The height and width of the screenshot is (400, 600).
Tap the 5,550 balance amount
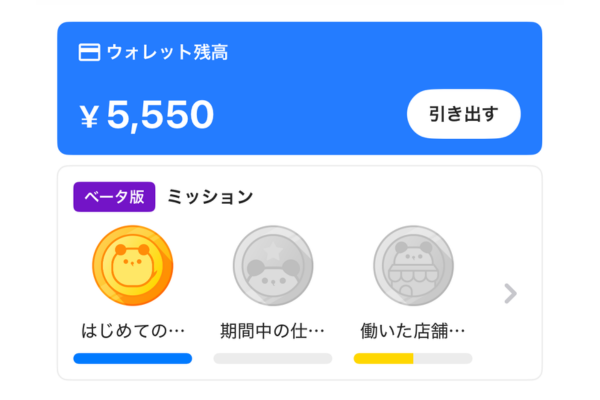(160, 116)
